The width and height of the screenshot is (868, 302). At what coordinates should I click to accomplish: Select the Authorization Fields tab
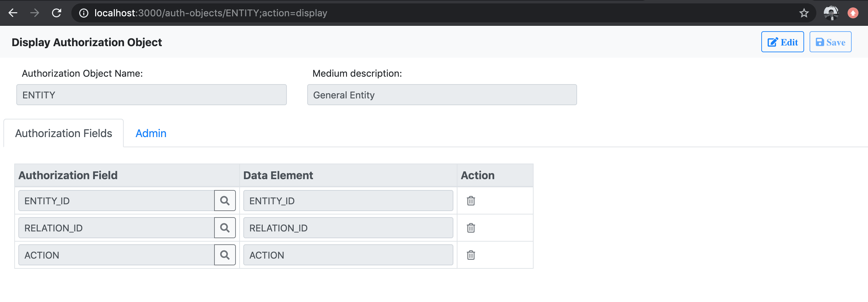64,133
